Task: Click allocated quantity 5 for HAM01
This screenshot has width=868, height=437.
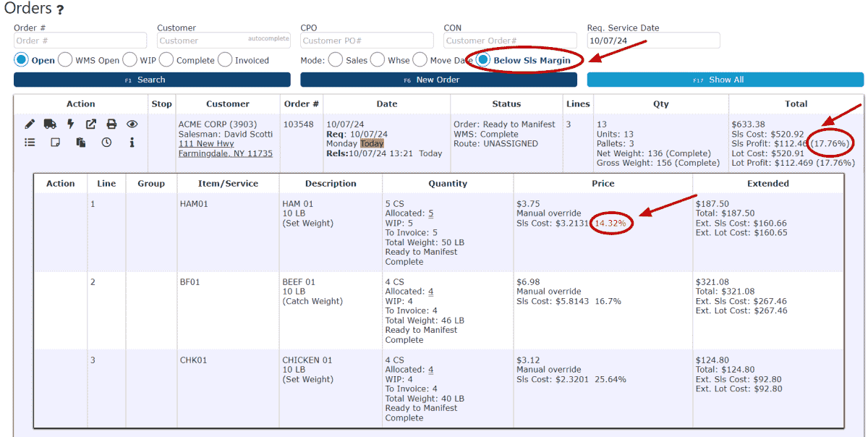Action: [x=431, y=213]
